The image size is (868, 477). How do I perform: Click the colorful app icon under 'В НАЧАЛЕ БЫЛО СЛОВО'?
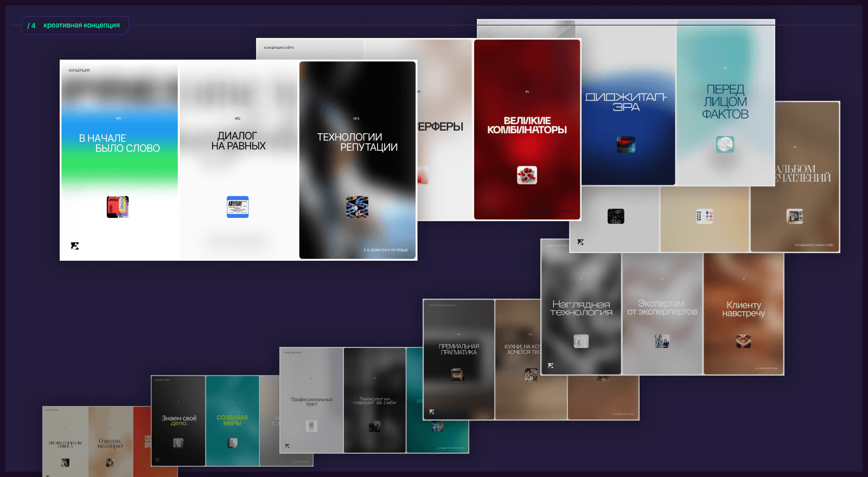click(x=118, y=207)
